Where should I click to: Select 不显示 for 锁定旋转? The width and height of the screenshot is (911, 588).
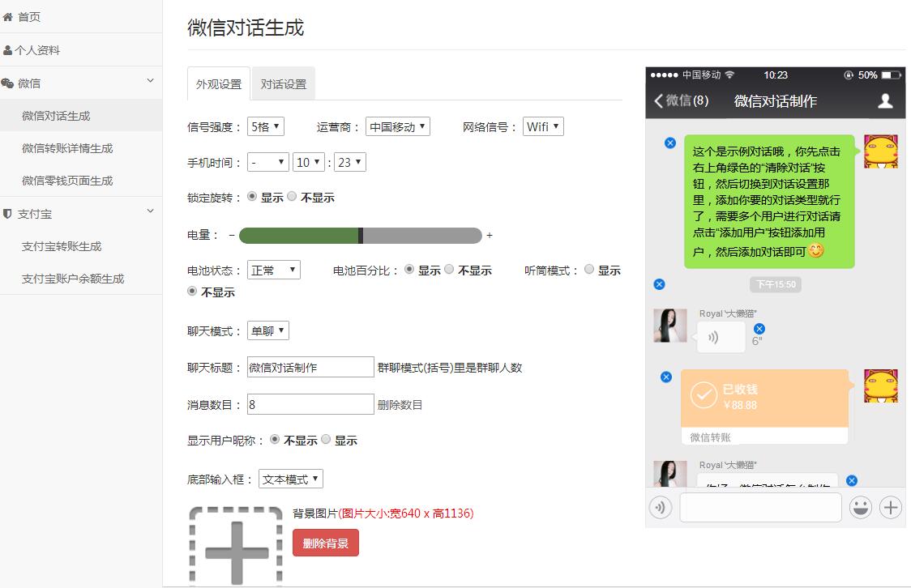(292, 196)
